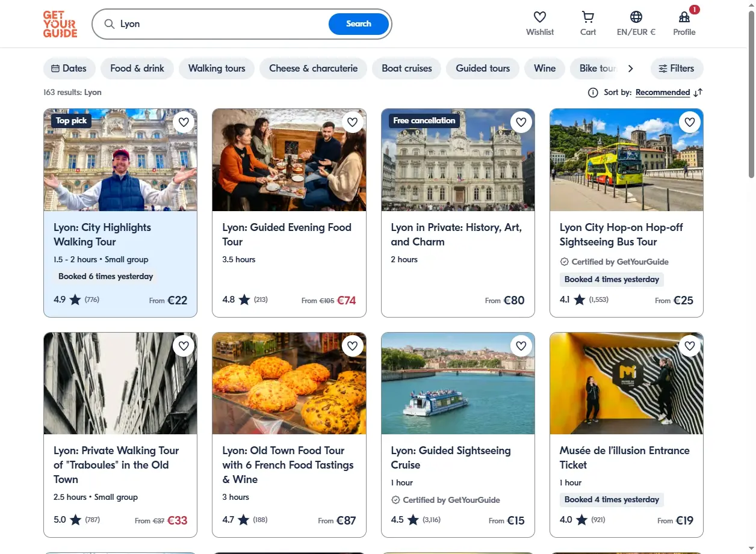Open the friends dining at table photo
This screenshot has height=554, width=756.
(x=289, y=160)
